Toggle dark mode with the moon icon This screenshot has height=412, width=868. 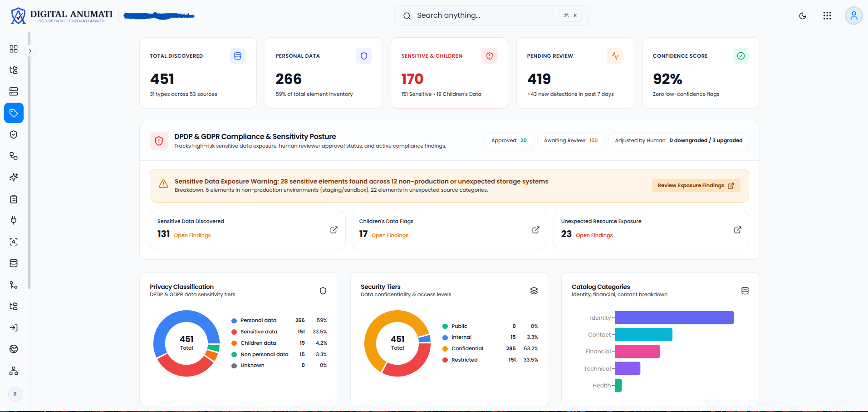click(x=803, y=16)
